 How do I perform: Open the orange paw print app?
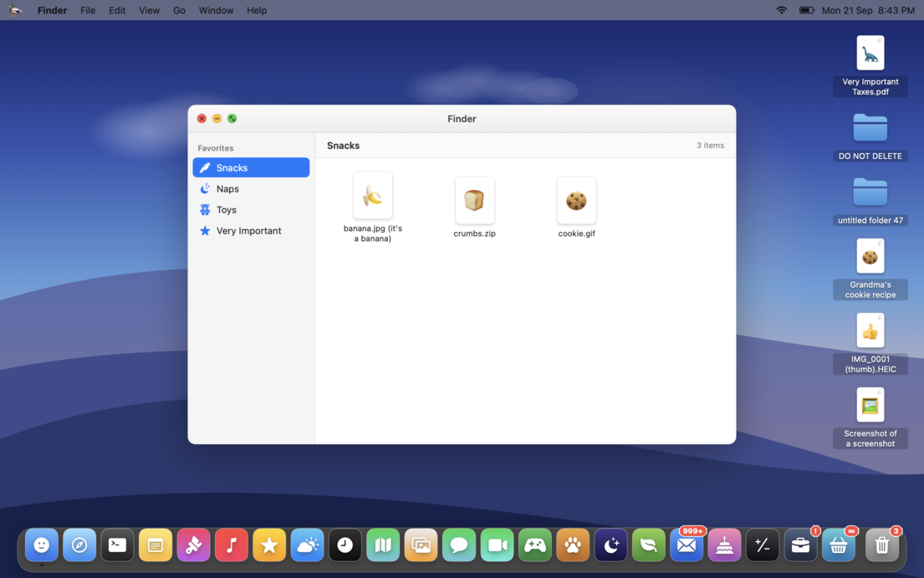pos(573,545)
